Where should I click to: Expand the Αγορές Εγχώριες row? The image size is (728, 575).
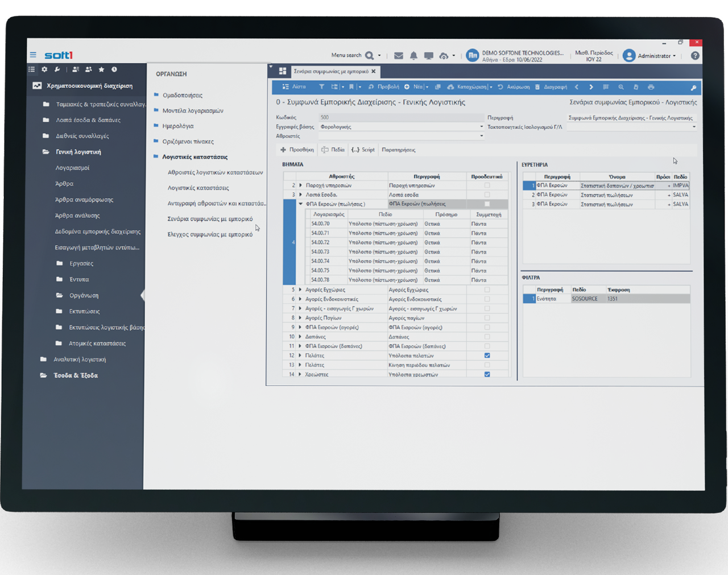(x=300, y=289)
